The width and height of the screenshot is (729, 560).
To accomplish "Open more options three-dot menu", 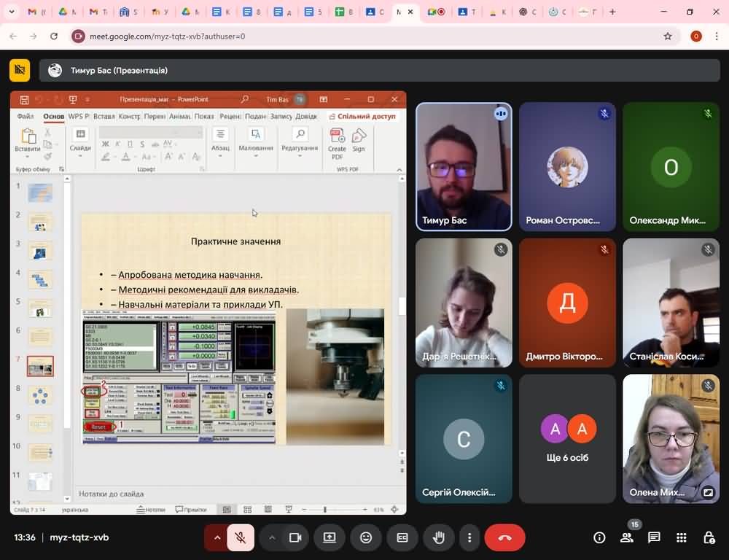I will pyautogui.click(x=469, y=537).
